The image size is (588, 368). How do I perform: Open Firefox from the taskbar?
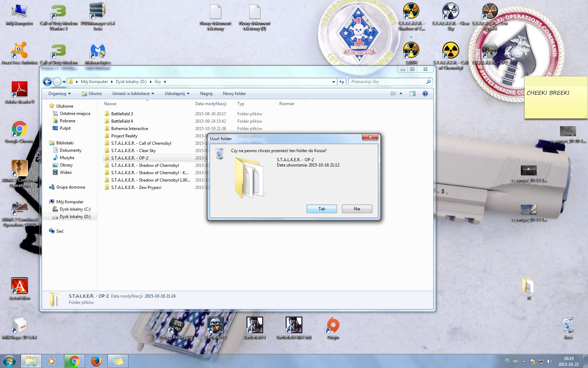(x=96, y=361)
